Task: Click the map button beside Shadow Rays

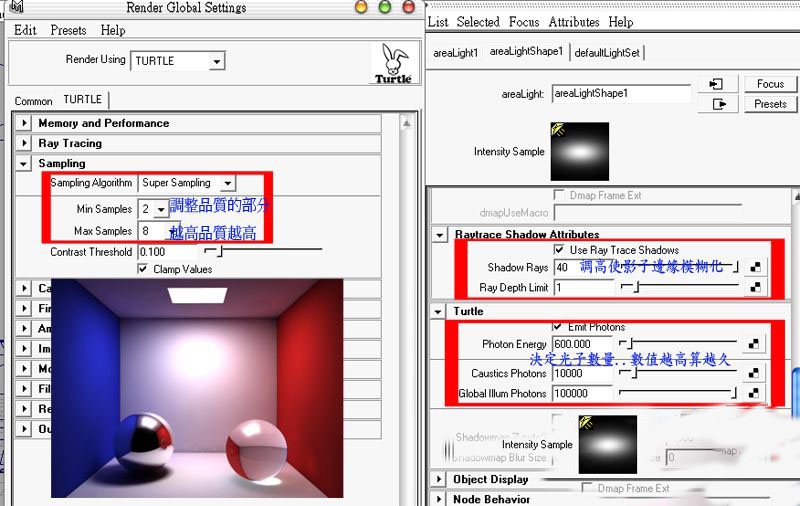Action: [755, 267]
